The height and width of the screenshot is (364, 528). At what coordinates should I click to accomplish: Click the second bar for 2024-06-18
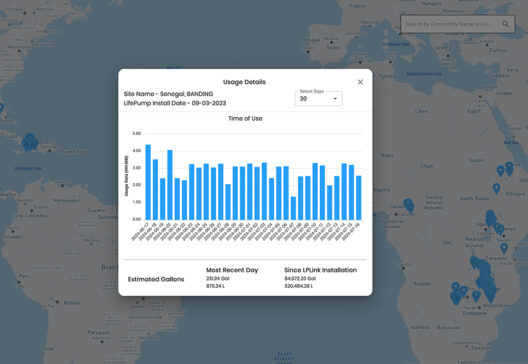click(155, 190)
